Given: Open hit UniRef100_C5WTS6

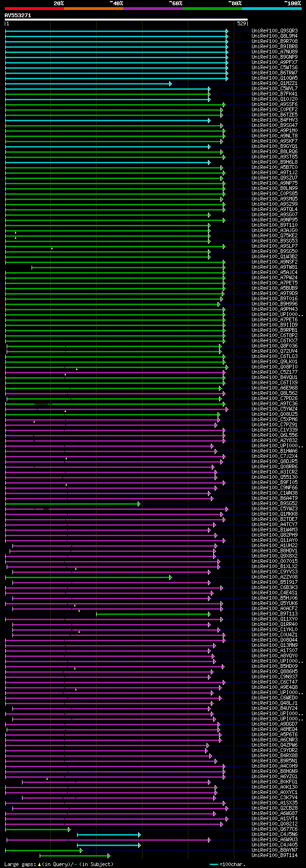Looking at the screenshot, I should 274,68.
